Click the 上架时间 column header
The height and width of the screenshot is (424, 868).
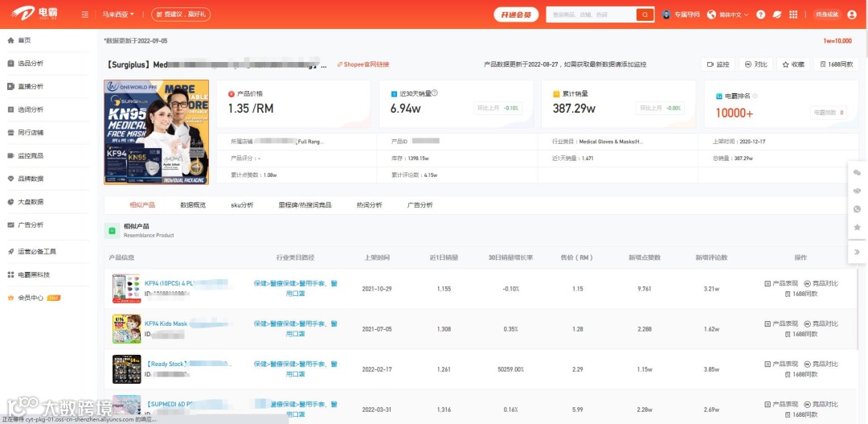376,257
